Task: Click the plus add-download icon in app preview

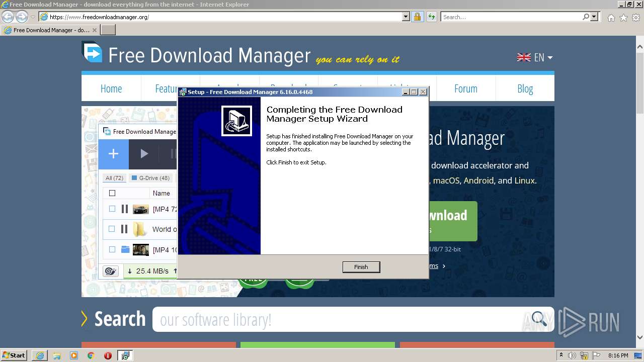Action: click(x=113, y=154)
